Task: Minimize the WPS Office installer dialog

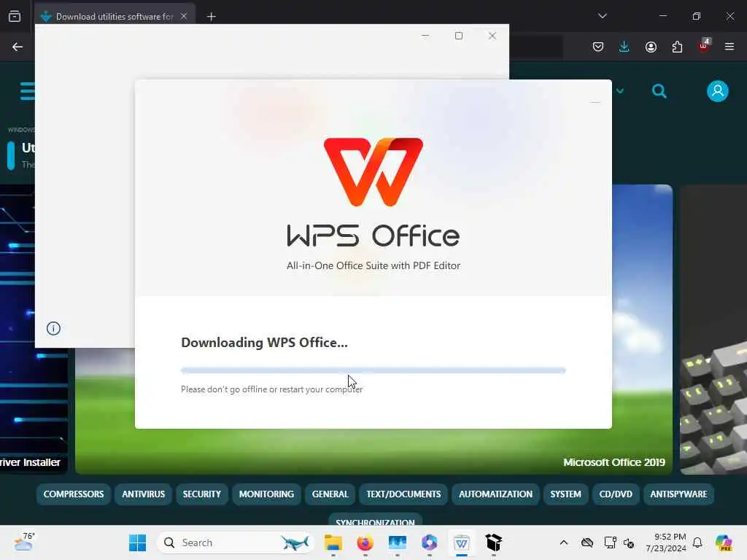Action: coord(595,102)
